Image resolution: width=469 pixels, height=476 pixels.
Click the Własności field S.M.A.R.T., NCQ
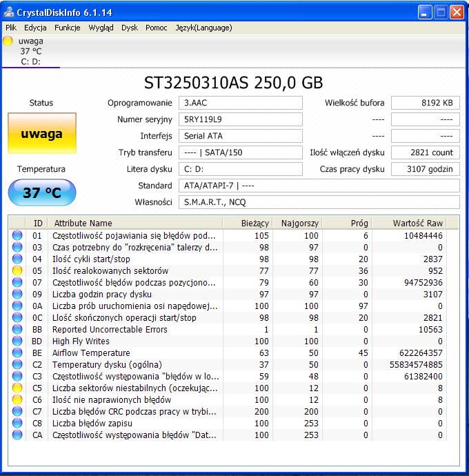(319, 202)
